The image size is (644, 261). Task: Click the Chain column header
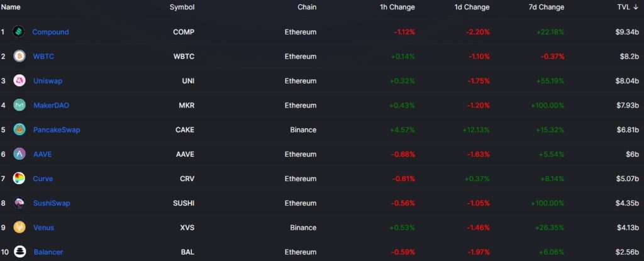pyautogui.click(x=307, y=7)
